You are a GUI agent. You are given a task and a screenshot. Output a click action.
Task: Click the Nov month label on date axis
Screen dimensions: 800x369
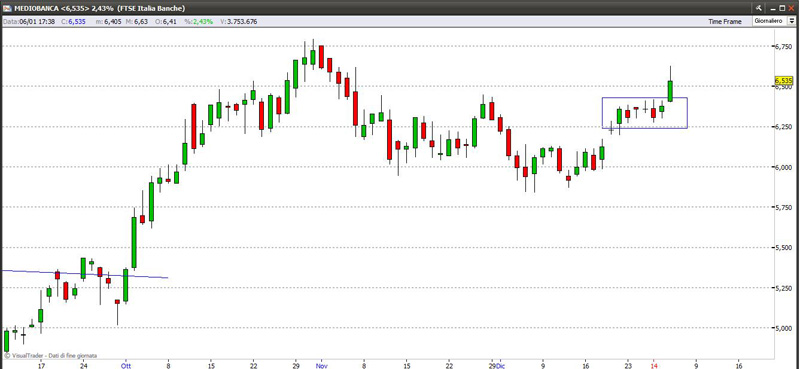[x=321, y=365]
